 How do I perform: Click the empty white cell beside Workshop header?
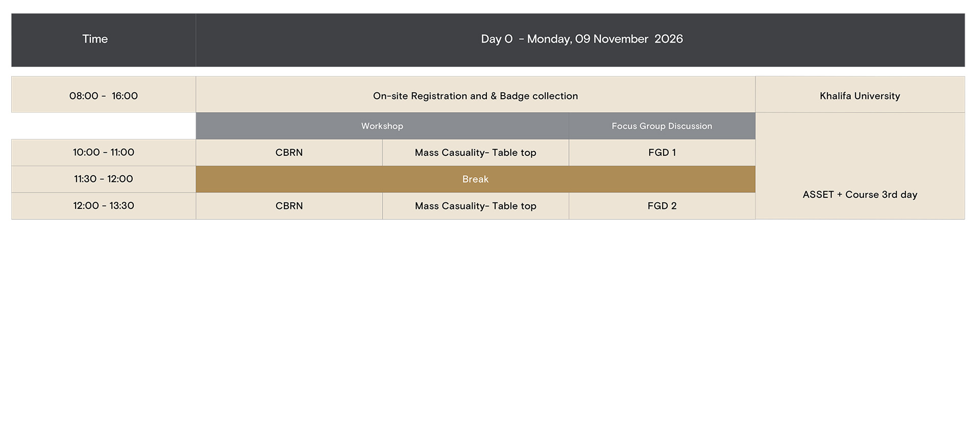104,126
